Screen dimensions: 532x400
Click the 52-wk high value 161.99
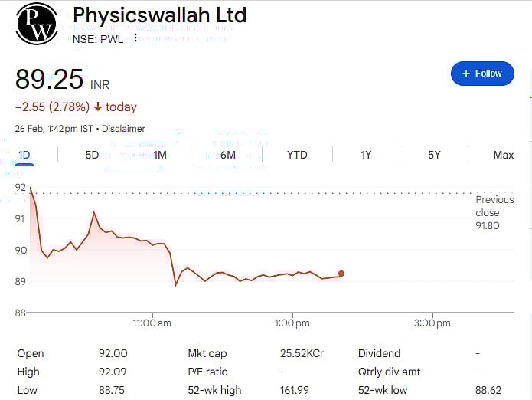(295, 390)
